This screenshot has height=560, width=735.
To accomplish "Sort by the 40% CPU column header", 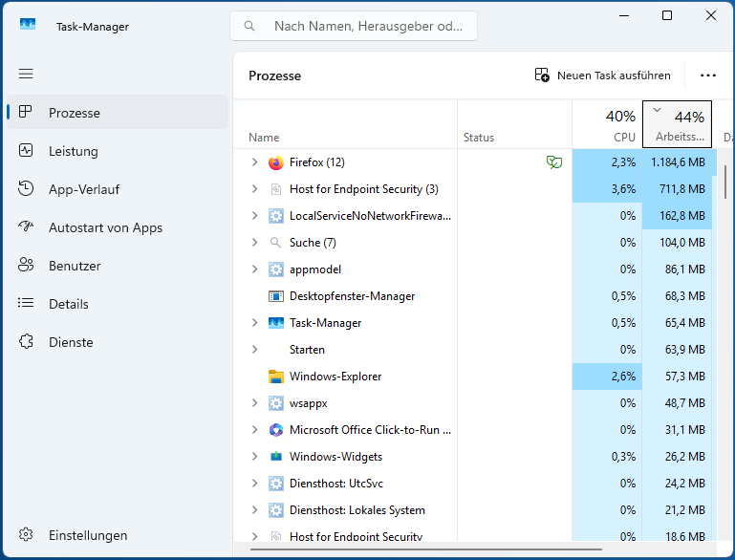I will 607,124.
